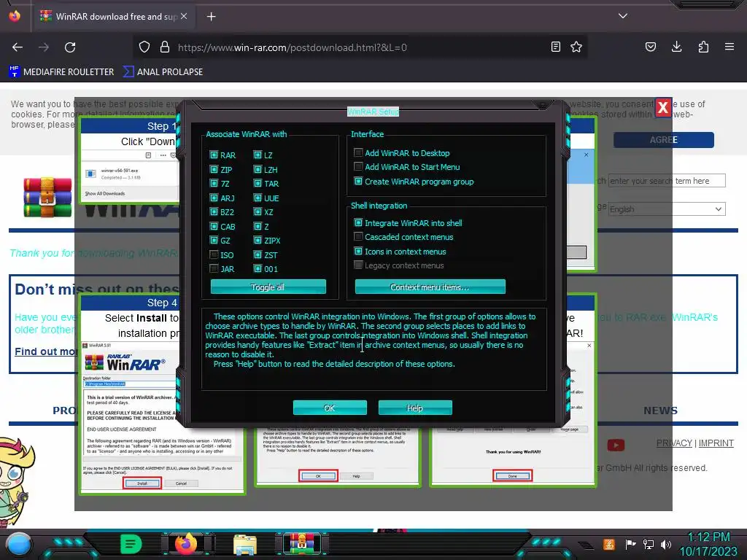The image size is (747, 560).
Task: Open the Firefox hamburger menu
Action: 729,47
